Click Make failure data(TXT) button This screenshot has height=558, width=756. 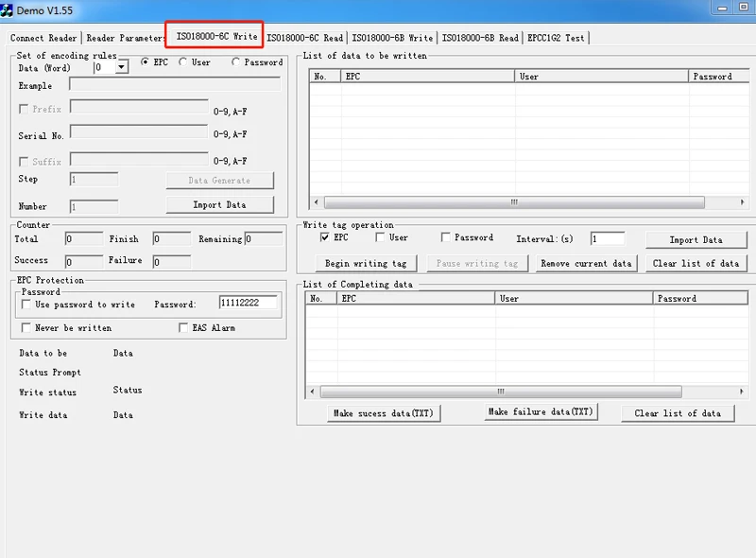(x=541, y=411)
